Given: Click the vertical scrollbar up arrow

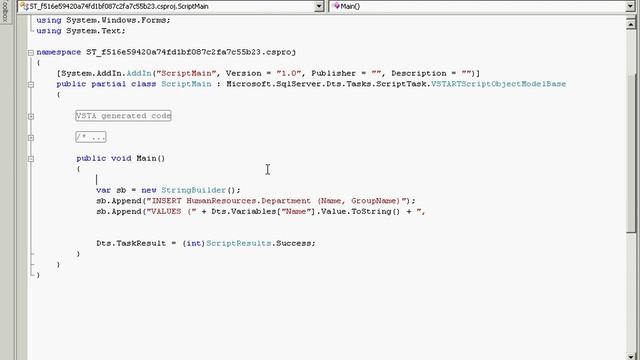Looking at the screenshot, I should pos(631,24).
